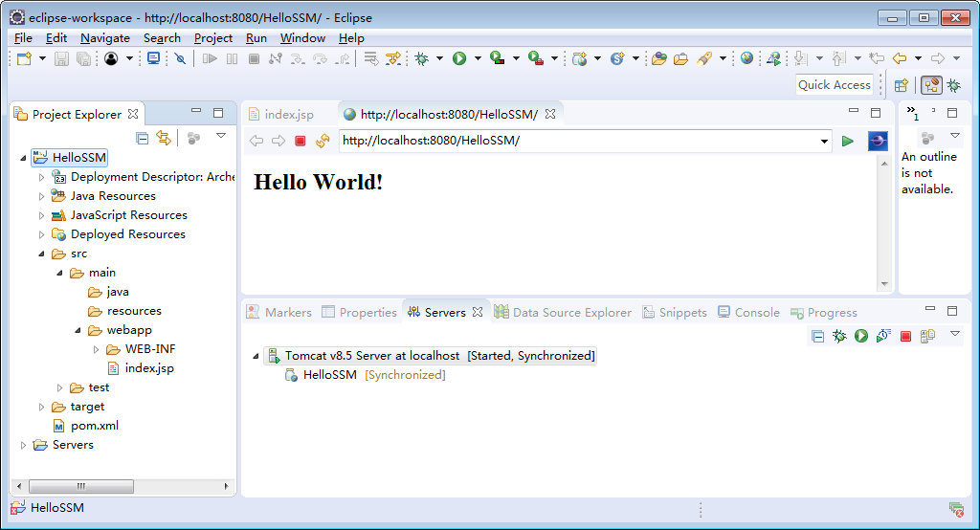Open the Navigate menu
Viewport: 980px width, 530px height.
pyautogui.click(x=105, y=38)
